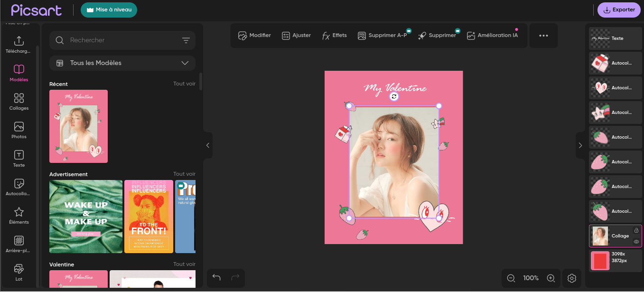644x293 pixels.
Task: Click Tout voir for Advertisement
Action: 184,174
